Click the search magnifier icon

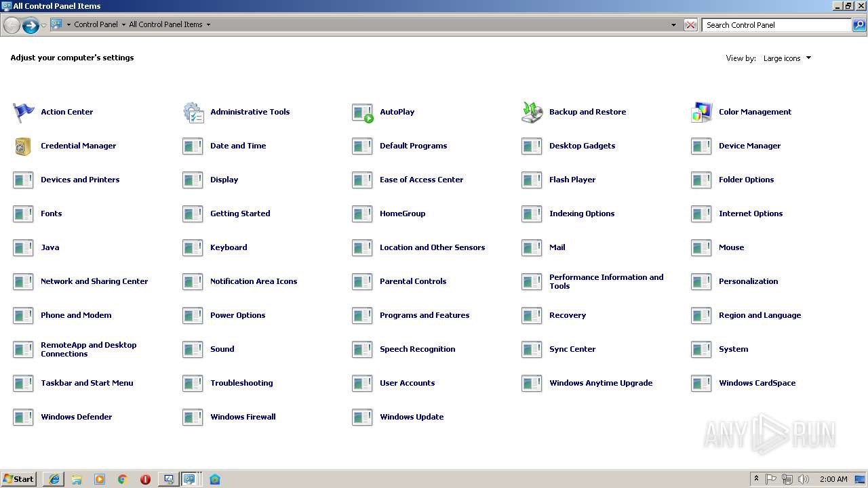tap(859, 25)
